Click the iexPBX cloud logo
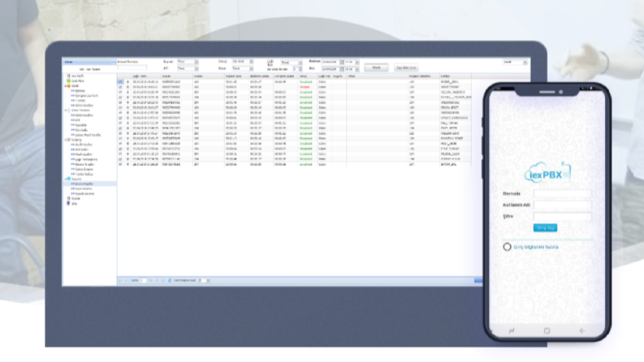The height and width of the screenshot is (362, 644). pos(547,172)
